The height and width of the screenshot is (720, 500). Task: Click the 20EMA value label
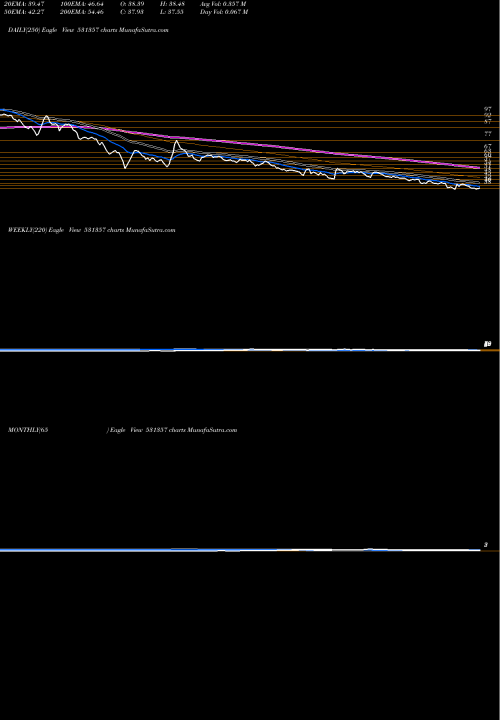[23, 3]
